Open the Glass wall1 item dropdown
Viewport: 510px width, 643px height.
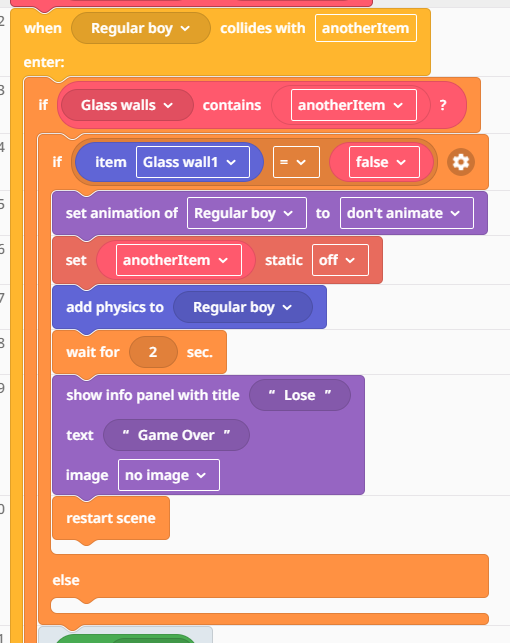193,162
